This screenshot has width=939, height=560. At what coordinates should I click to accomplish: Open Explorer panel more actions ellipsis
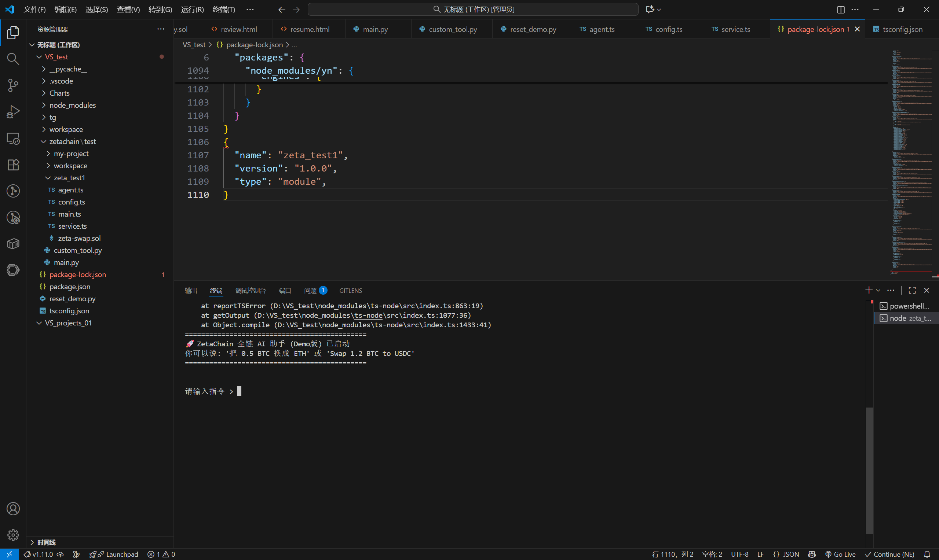tap(161, 29)
